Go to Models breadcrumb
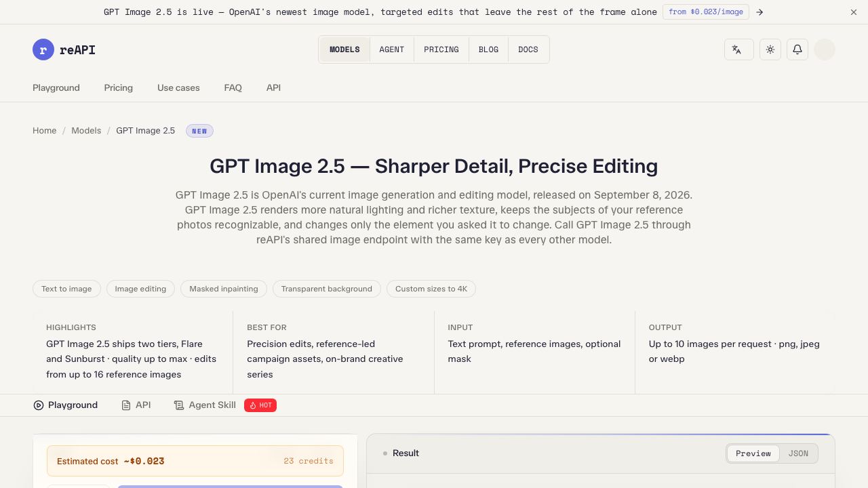868x488 pixels. click(x=86, y=131)
